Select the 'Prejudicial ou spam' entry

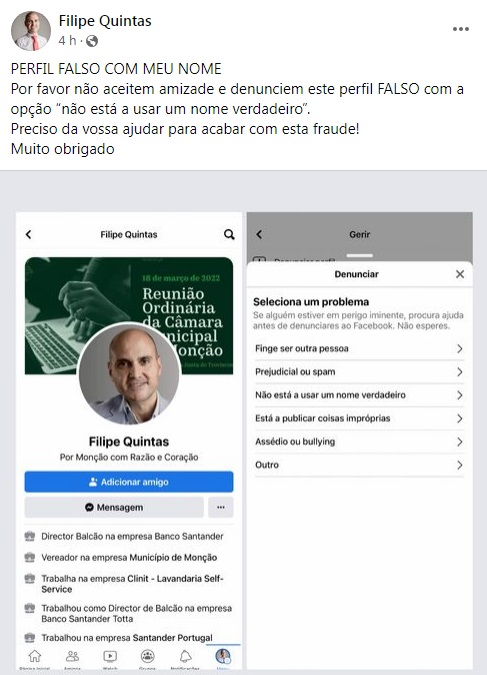coord(359,372)
